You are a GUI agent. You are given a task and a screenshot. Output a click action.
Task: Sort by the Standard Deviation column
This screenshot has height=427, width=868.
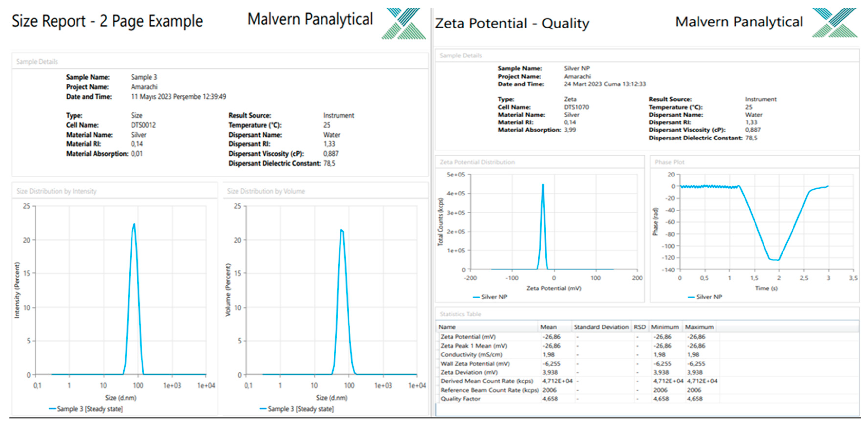coord(601,327)
